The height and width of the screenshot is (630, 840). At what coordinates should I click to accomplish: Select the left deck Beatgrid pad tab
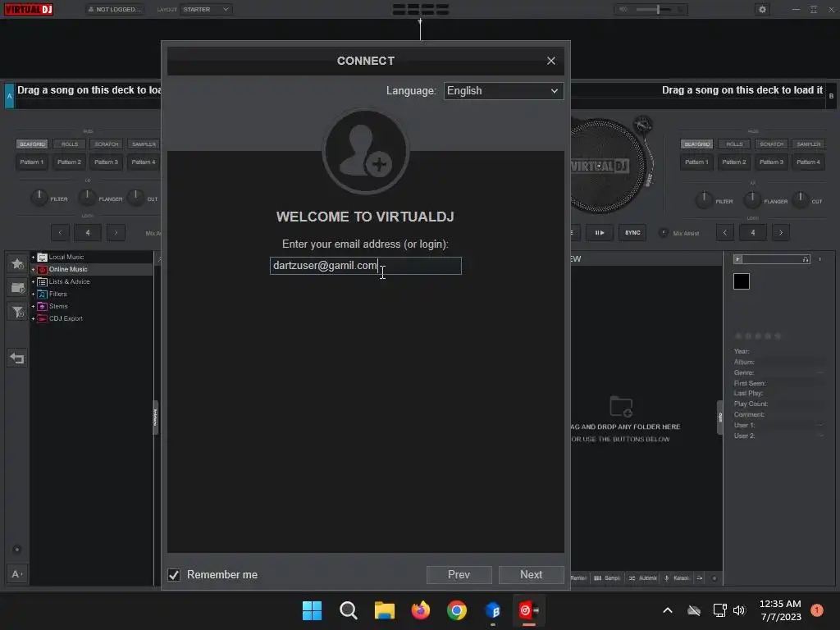pyautogui.click(x=32, y=144)
